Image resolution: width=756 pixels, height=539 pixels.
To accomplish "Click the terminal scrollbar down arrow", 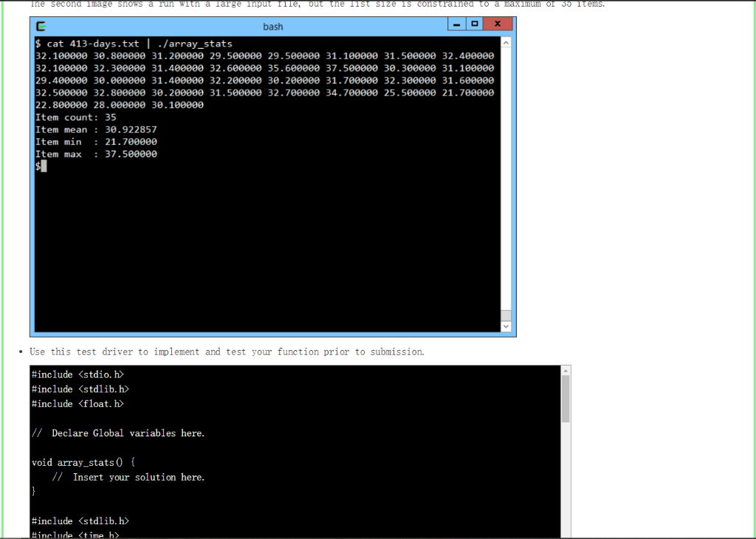I will [x=505, y=325].
